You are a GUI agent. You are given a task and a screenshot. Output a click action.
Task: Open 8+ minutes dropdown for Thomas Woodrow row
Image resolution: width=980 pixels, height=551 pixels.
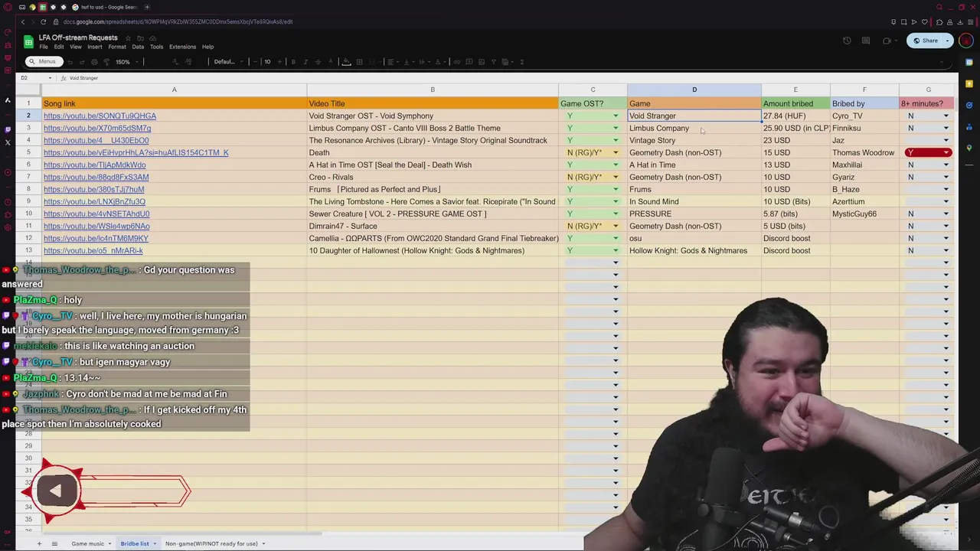click(946, 153)
